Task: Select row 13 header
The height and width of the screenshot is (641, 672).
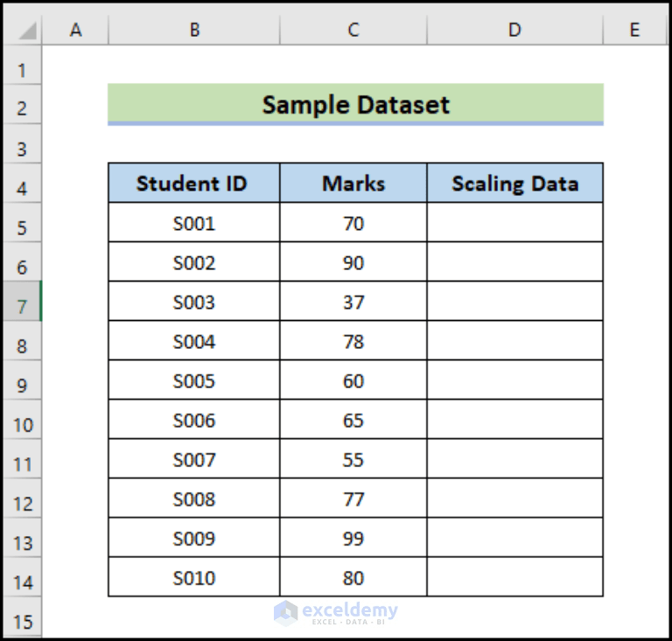Action: (x=23, y=538)
